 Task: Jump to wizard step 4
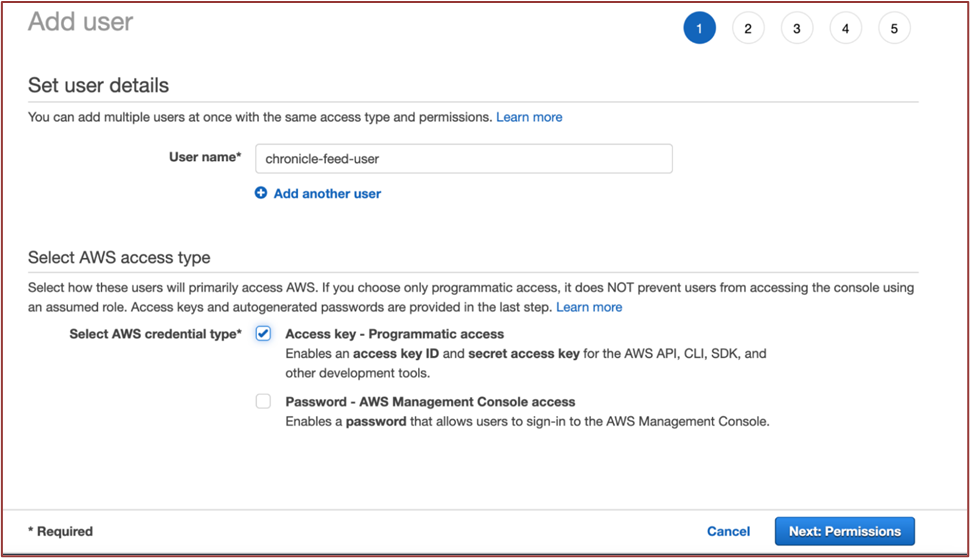pyautogui.click(x=846, y=28)
